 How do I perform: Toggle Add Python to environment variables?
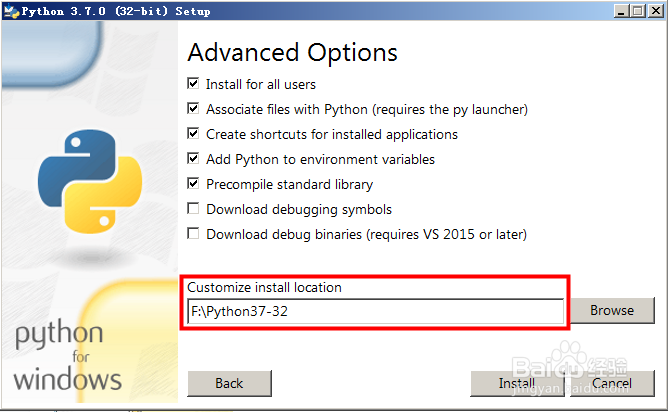pyautogui.click(x=193, y=159)
